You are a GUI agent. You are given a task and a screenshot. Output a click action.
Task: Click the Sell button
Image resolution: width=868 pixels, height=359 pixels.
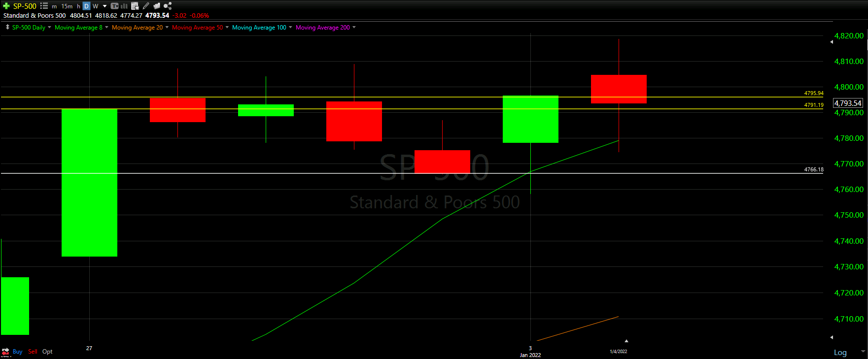(33, 352)
